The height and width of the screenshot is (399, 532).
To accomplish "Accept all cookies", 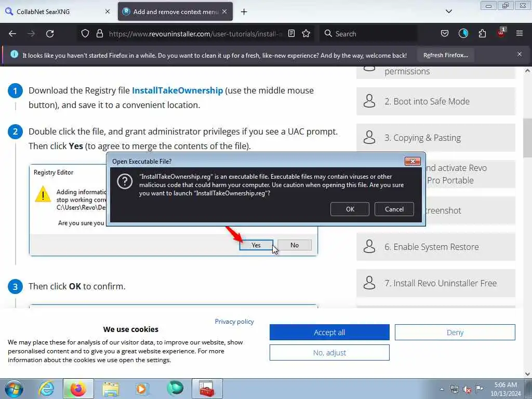I will [x=329, y=332].
